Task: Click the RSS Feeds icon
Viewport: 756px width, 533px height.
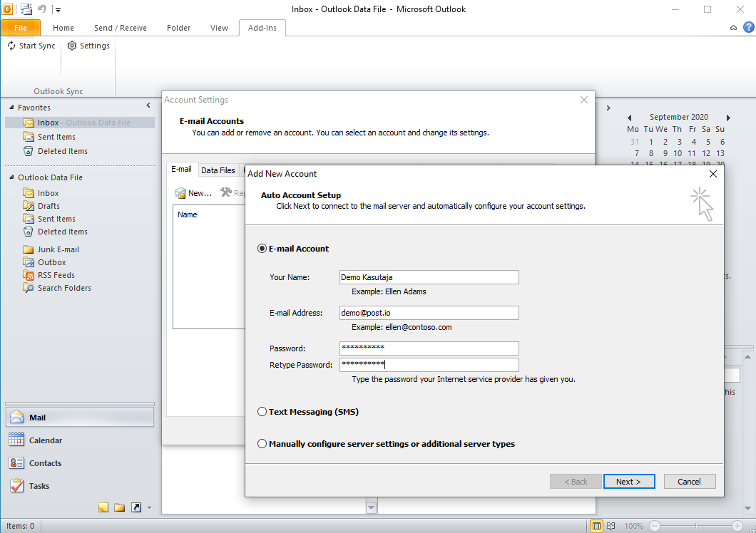Action: pyautogui.click(x=29, y=275)
